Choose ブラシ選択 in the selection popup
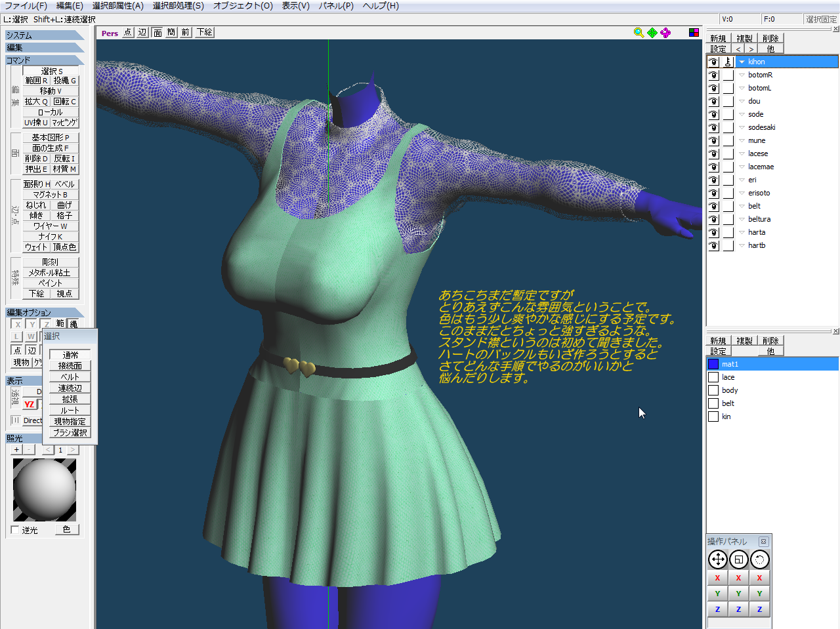Screen dimensions: 840x629 pos(70,433)
